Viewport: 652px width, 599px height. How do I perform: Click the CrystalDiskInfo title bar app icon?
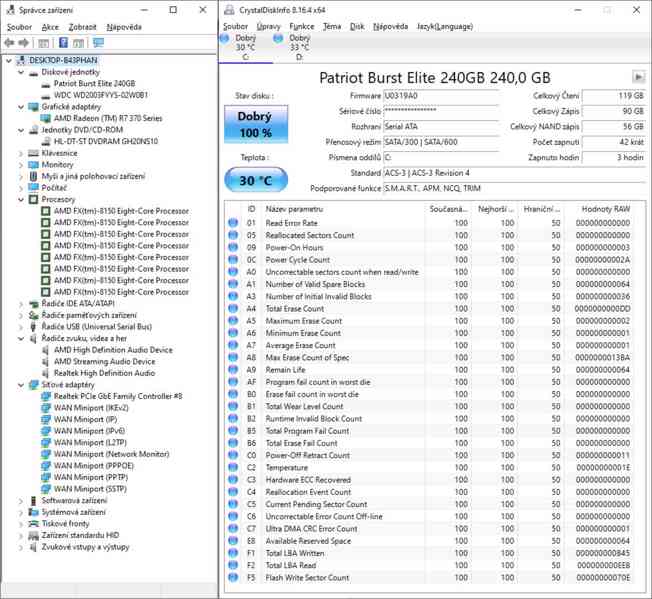pos(229,10)
